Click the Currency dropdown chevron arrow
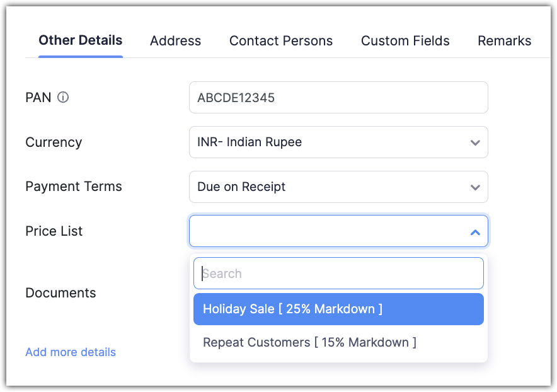 click(475, 142)
